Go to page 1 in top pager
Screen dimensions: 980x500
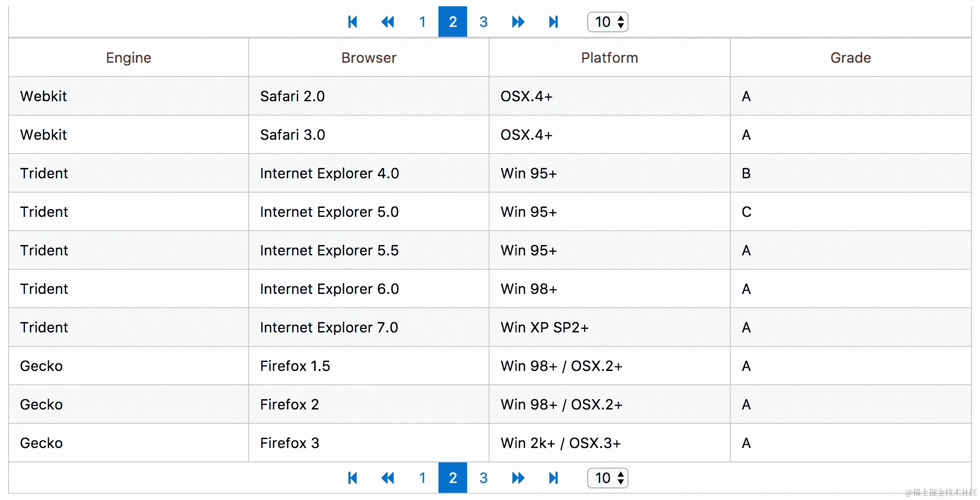coord(422,22)
